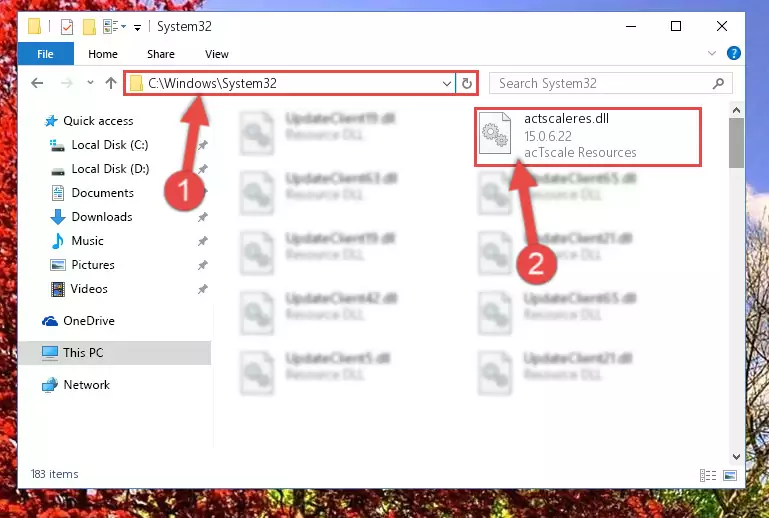Click the actscaleres.dll gear file icon
The image size is (769, 518).
(494, 133)
